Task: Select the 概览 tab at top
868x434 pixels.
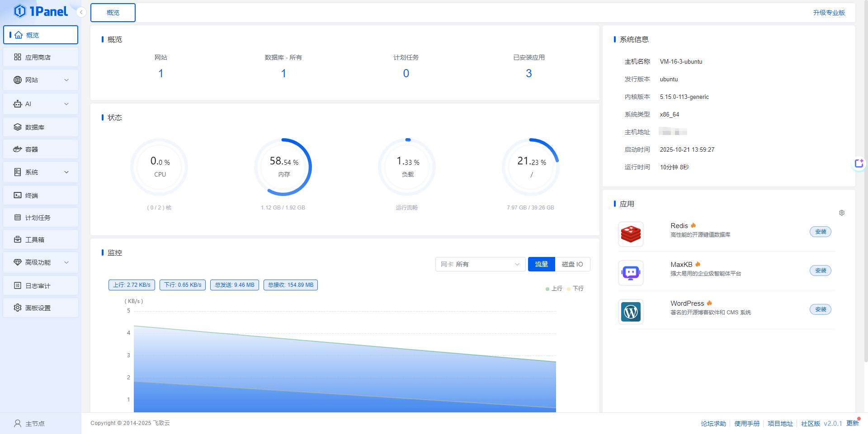Action: click(113, 13)
